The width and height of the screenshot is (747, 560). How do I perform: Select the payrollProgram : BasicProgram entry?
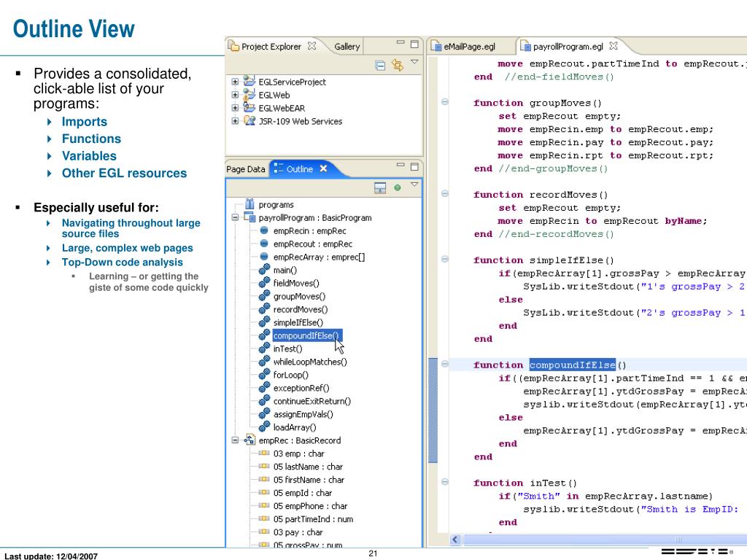point(315,217)
